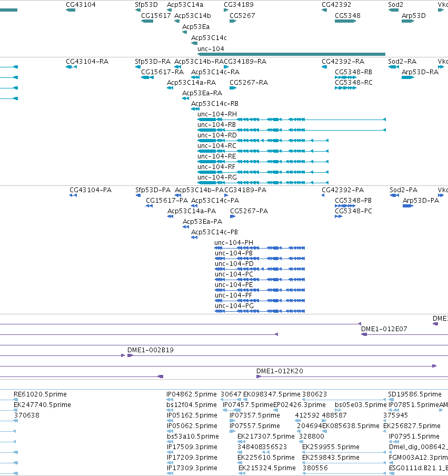
Task: Click the unc-104-PG protein label
Action: tap(234, 306)
